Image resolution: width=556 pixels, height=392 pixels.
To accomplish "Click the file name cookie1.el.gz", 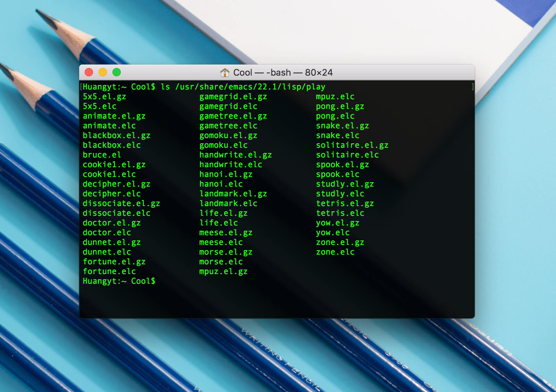I will tap(114, 164).
